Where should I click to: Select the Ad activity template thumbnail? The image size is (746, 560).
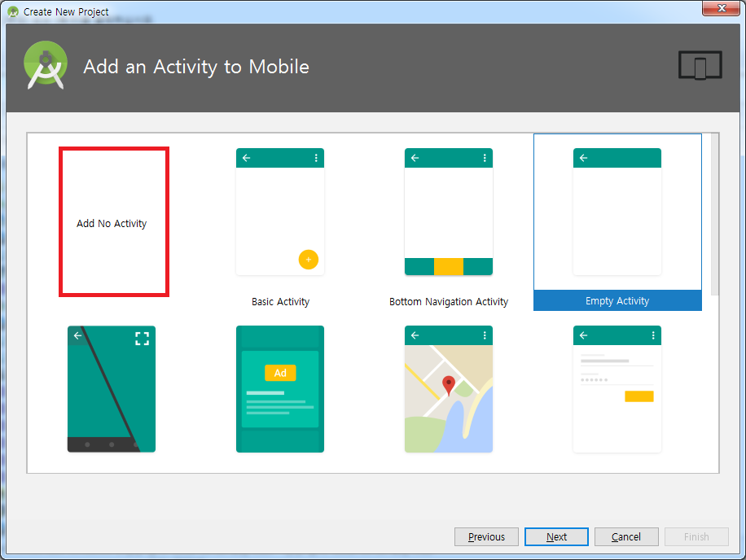280,389
